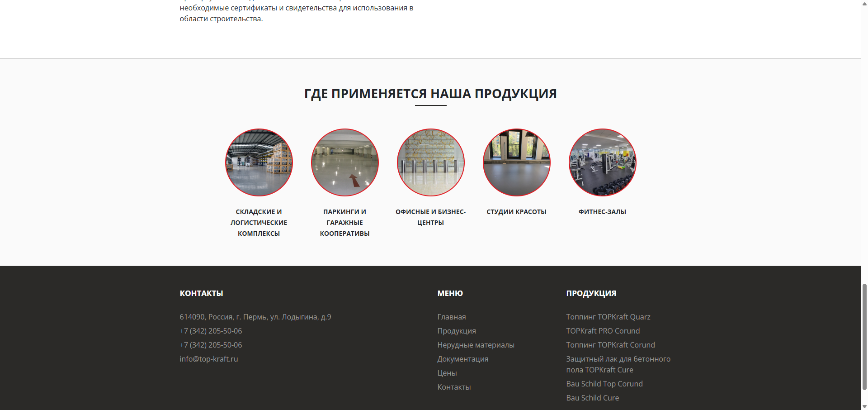Open the warehouse complexes circular image
The height and width of the screenshot is (410, 868).
coord(259,162)
